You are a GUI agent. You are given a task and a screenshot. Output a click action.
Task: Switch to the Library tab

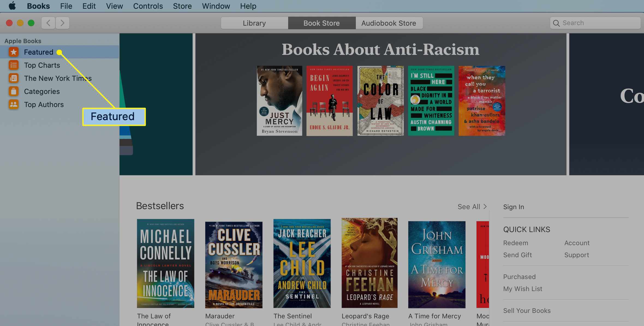coord(254,23)
